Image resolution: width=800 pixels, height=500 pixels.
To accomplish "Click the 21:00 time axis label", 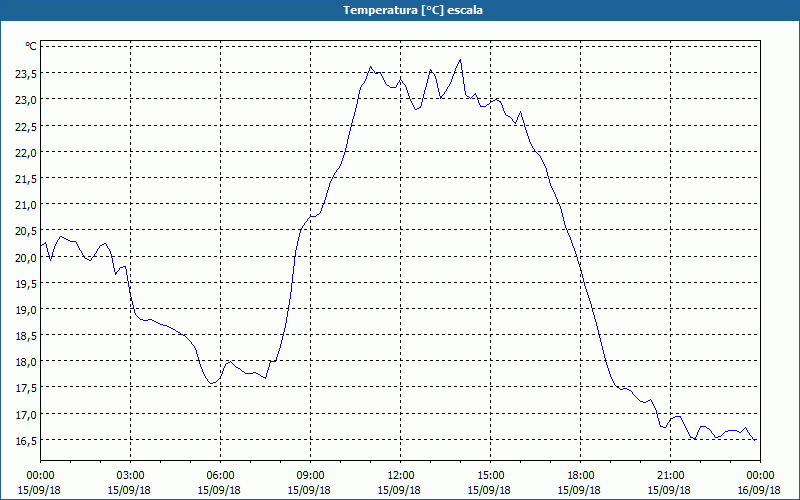I will [670, 476].
